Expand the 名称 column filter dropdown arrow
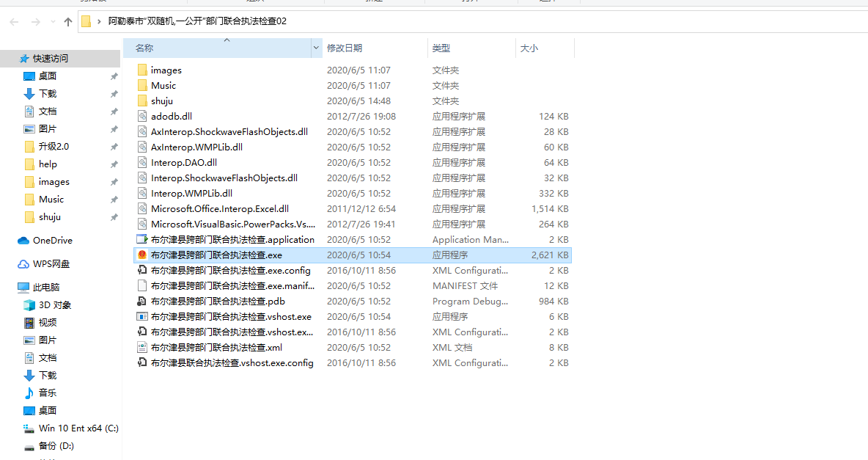The image size is (868, 460). point(316,48)
